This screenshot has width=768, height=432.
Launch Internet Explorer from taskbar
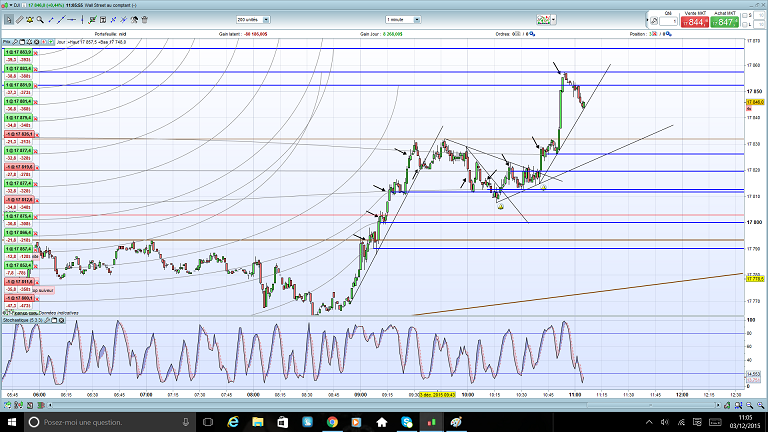pos(233,422)
